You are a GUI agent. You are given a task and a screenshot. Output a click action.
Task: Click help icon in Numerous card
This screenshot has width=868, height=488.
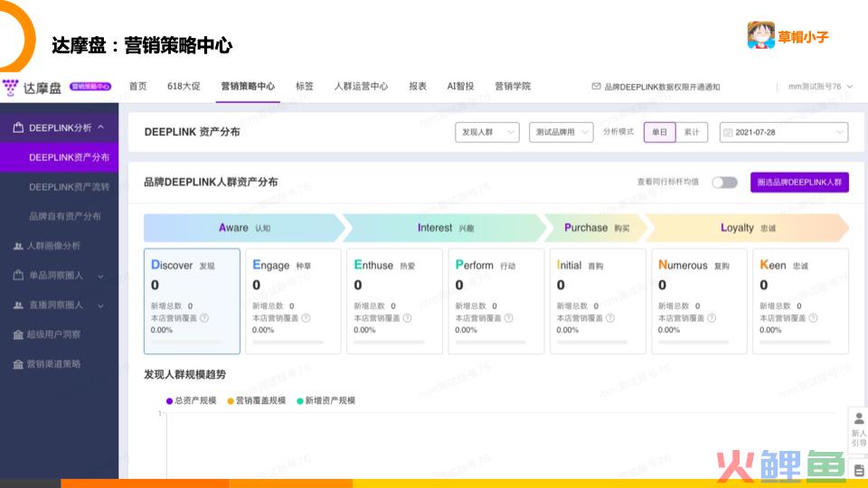pos(712,318)
